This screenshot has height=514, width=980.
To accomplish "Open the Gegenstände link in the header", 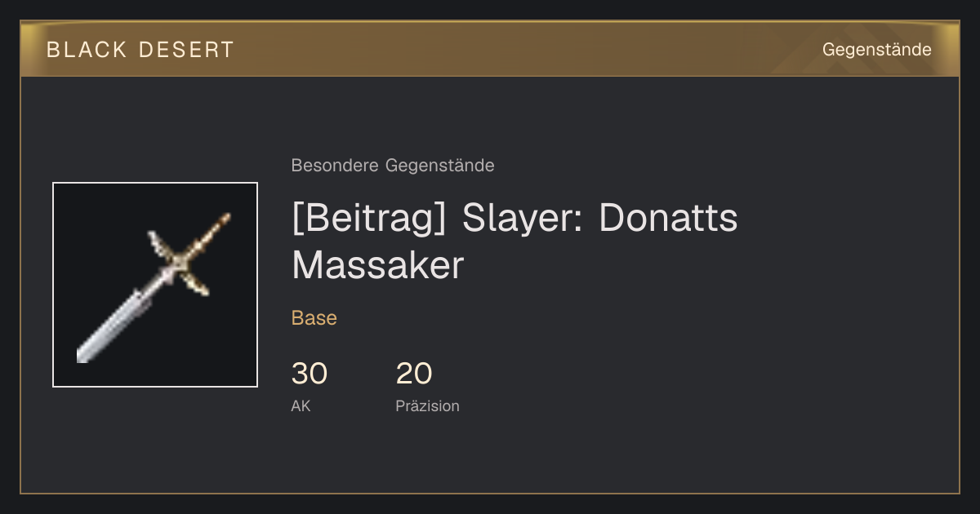I will (876, 50).
